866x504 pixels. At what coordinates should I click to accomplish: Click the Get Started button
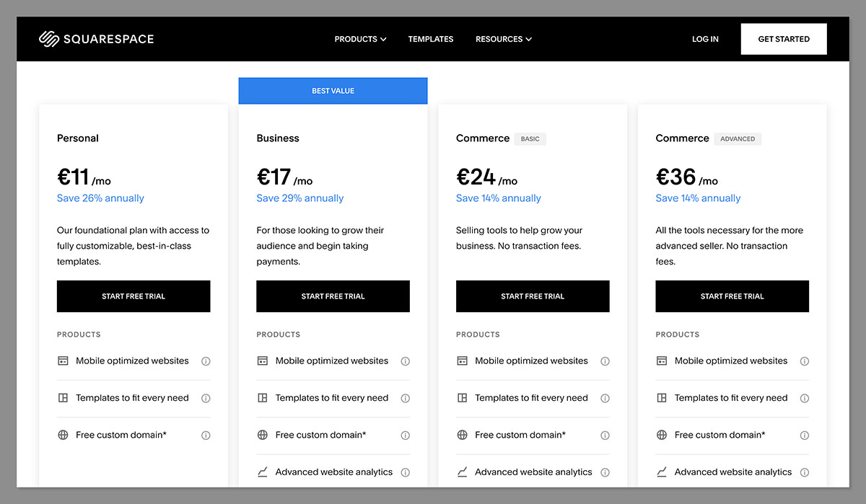coord(784,39)
